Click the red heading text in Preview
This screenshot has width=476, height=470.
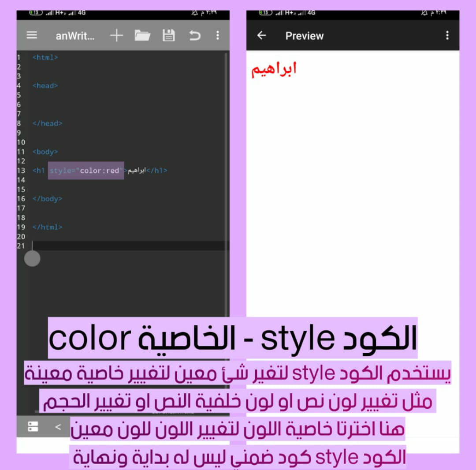pos(274,69)
